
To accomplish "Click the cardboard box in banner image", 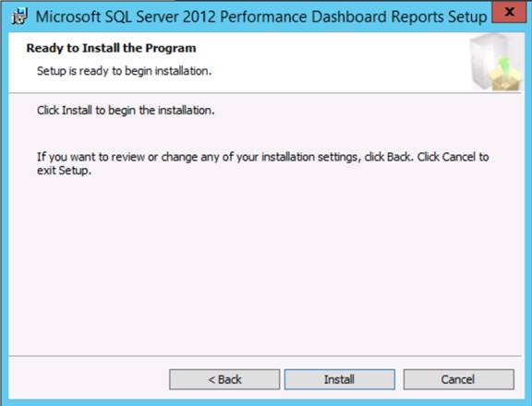I will (x=505, y=78).
